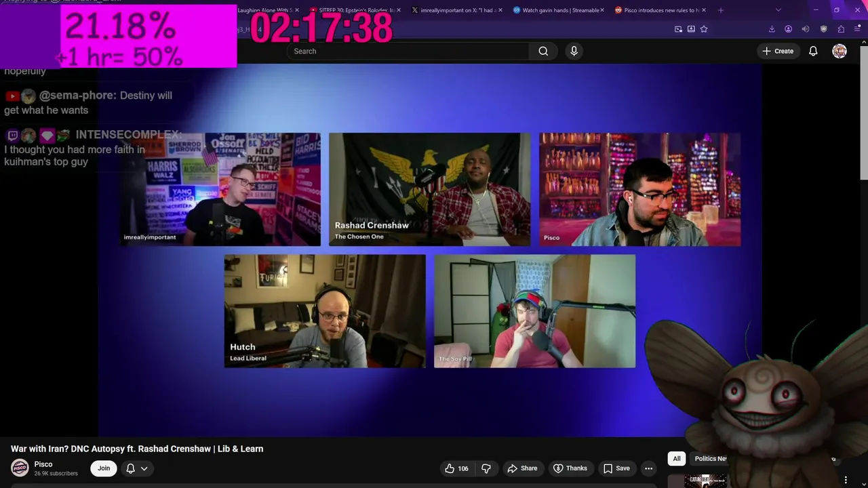Viewport: 868px width, 488px height.
Task: Save video to a playlist
Action: point(616,468)
